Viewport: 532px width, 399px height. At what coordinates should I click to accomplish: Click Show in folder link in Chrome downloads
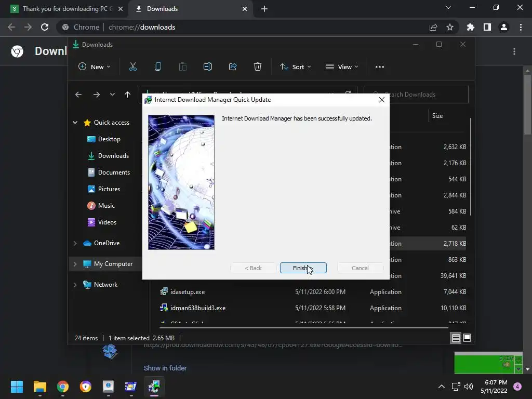165,368
